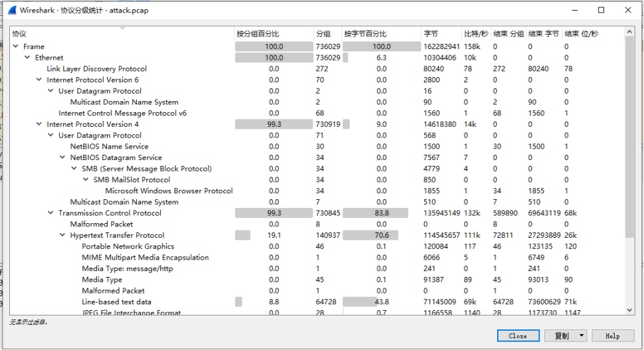Open the Help button
The image size is (644, 350).
612,335
